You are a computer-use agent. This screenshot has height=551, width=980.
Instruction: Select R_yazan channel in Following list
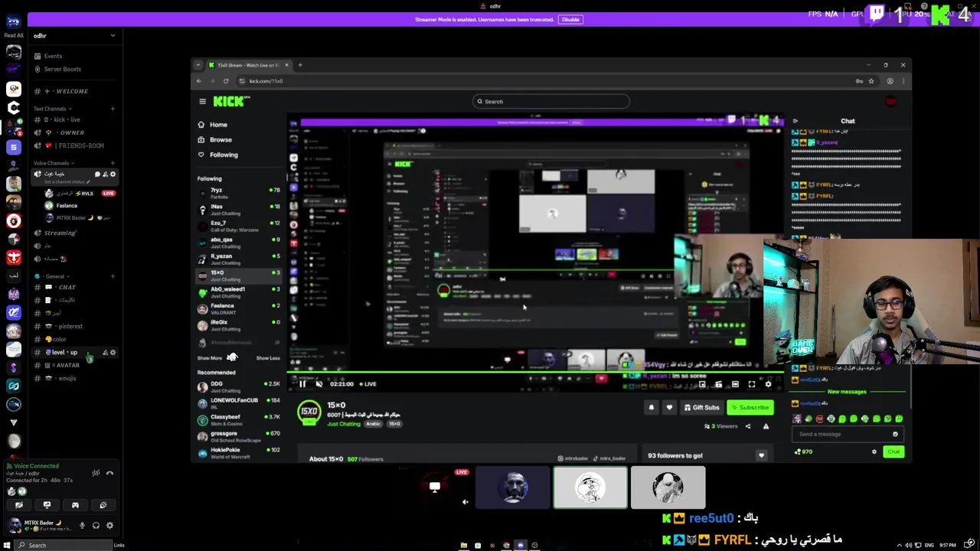click(x=237, y=259)
